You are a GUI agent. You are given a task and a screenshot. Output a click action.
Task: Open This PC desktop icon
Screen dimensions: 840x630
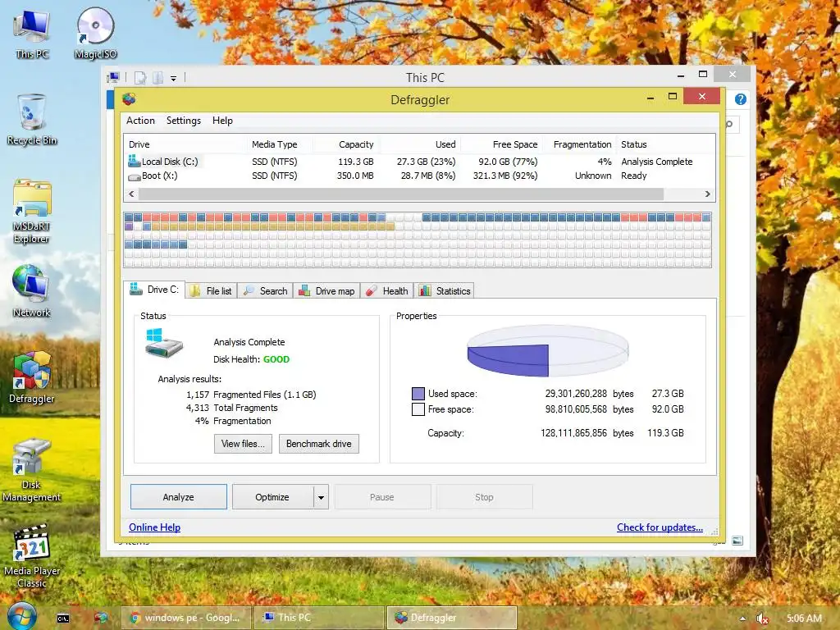click(x=32, y=33)
